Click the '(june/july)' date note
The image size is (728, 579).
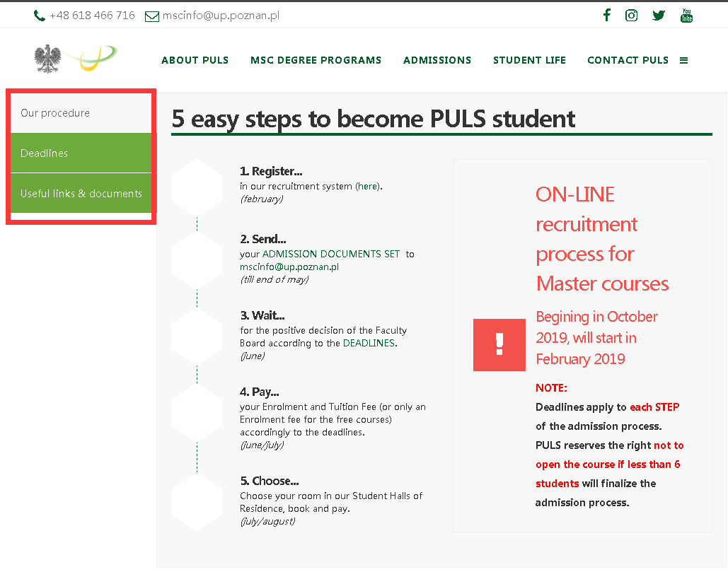point(262,445)
